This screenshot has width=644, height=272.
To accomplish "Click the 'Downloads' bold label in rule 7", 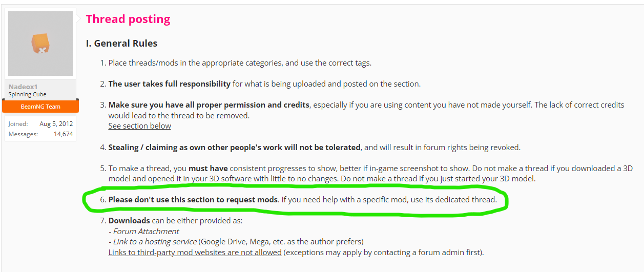I will coord(129,220).
